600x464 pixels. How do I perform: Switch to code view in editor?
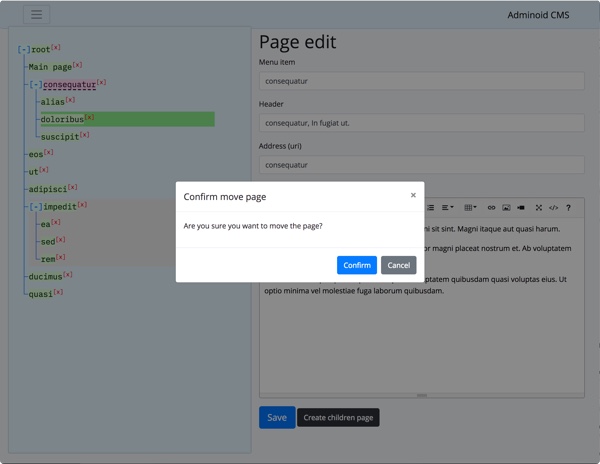pyautogui.click(x=553, y=208)
